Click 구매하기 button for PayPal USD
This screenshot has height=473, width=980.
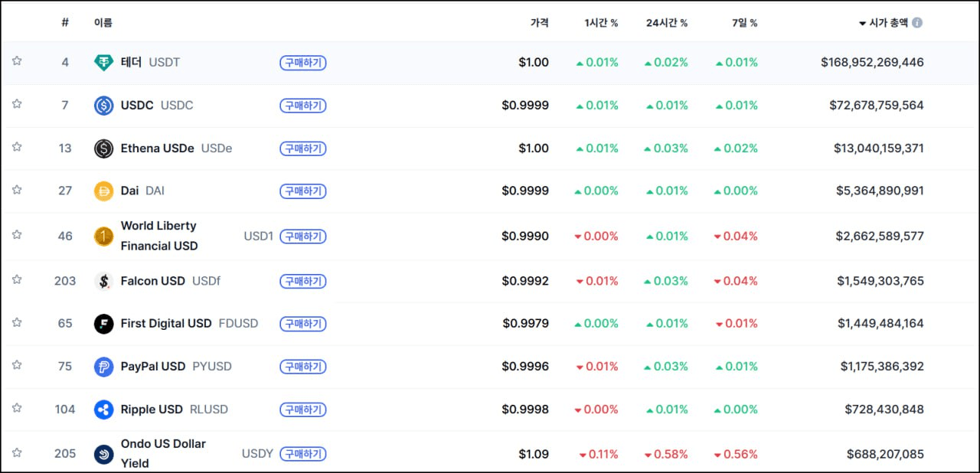click(x=303, y=367)
